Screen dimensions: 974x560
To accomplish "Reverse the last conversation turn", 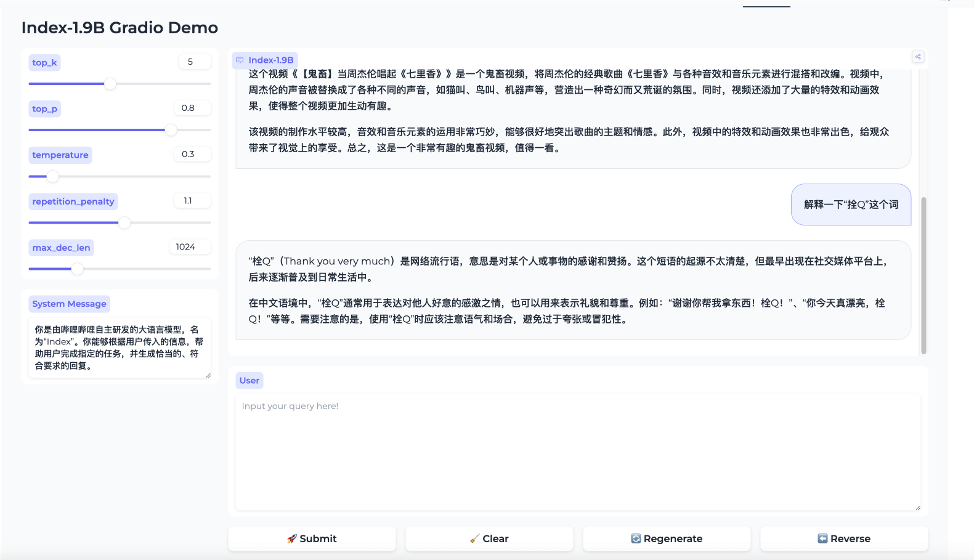I will click(844, 538).
